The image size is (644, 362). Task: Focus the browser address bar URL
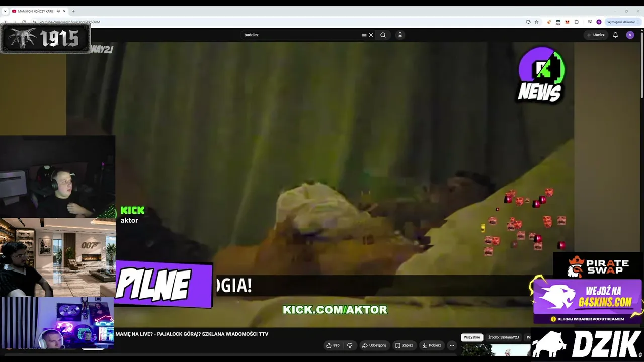70,22
